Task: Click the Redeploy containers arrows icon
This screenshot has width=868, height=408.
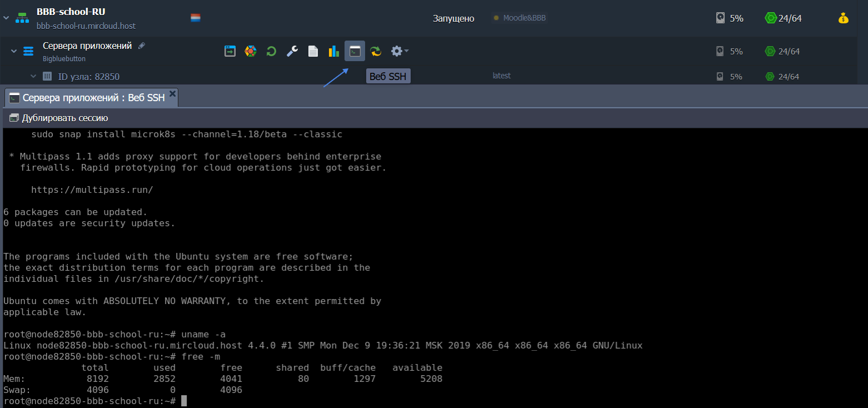Action: (x=376, y=51)
